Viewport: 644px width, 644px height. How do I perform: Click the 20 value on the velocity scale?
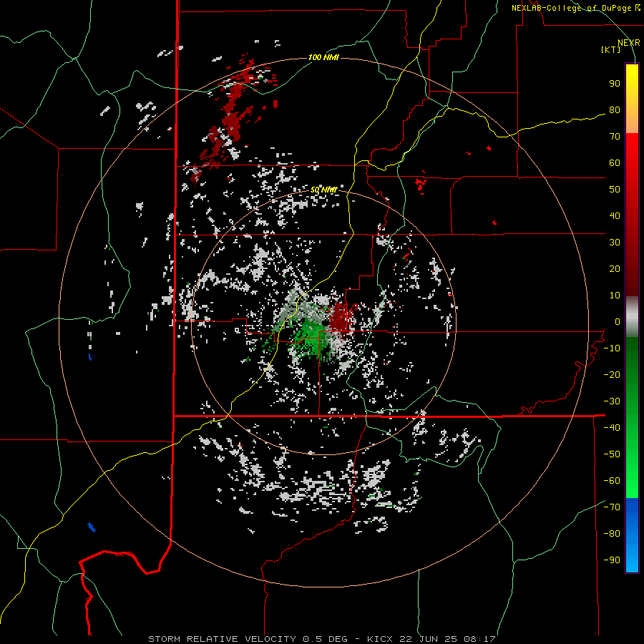click(x=615, y=268)
